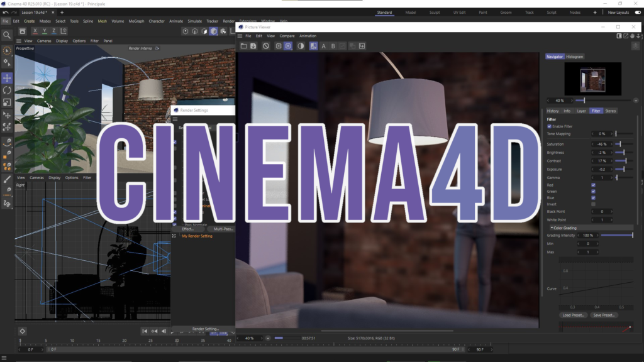Adjust the Saturation slider

pos(624,144)
